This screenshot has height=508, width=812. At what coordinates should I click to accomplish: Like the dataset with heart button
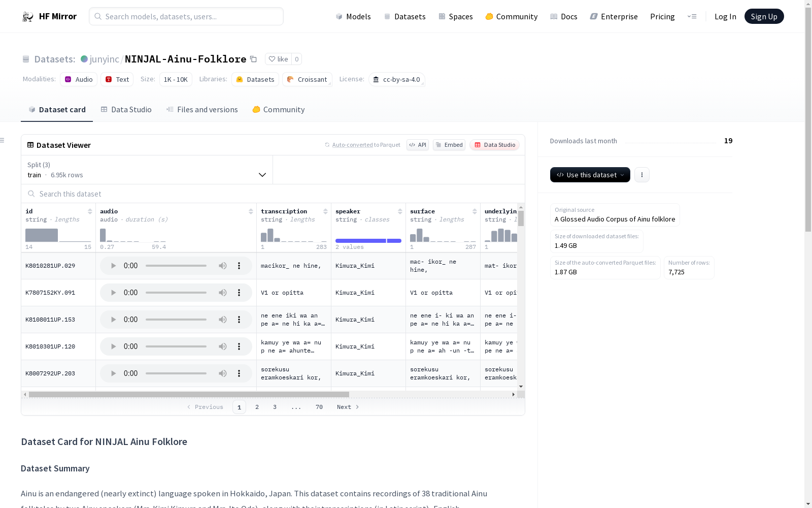(278, 59)
